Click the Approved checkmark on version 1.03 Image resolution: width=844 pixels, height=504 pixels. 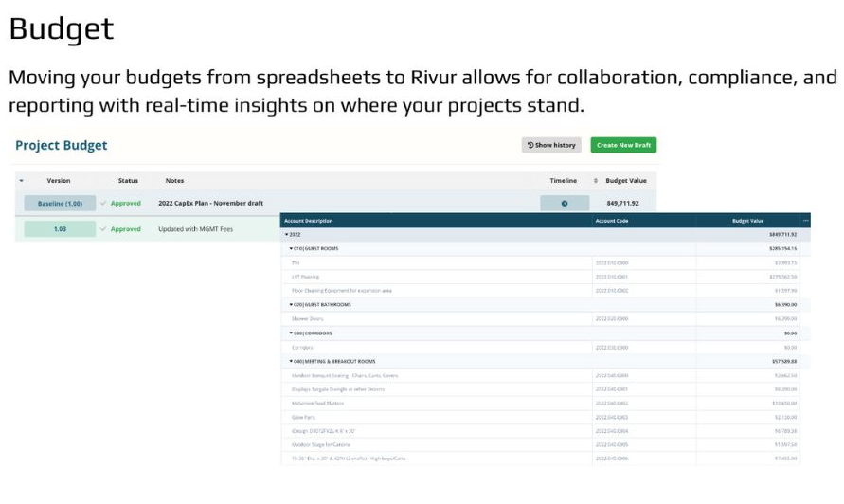coord(104,229)
